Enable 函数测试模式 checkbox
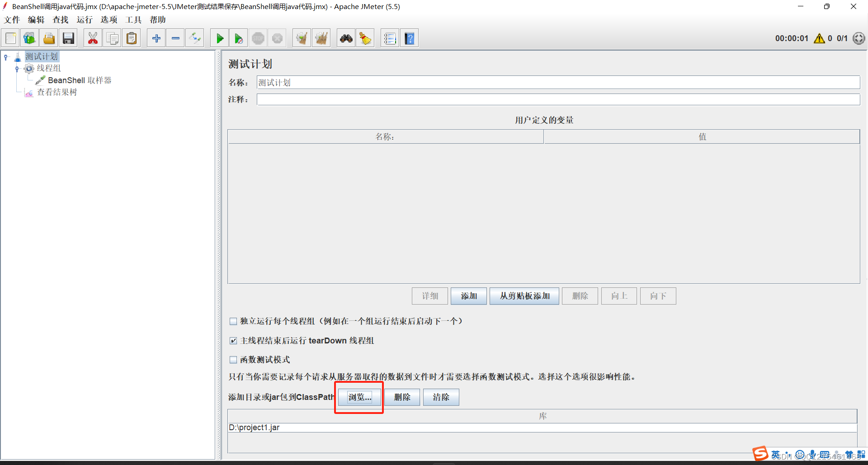The height and width of the screenshot is (465, 868). point(233,360)
